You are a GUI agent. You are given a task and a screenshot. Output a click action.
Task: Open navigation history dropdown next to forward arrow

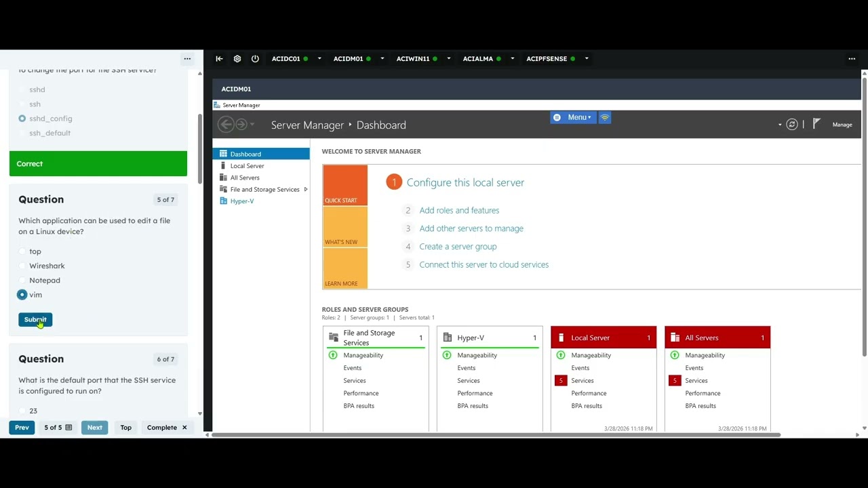tap(252, 125)
